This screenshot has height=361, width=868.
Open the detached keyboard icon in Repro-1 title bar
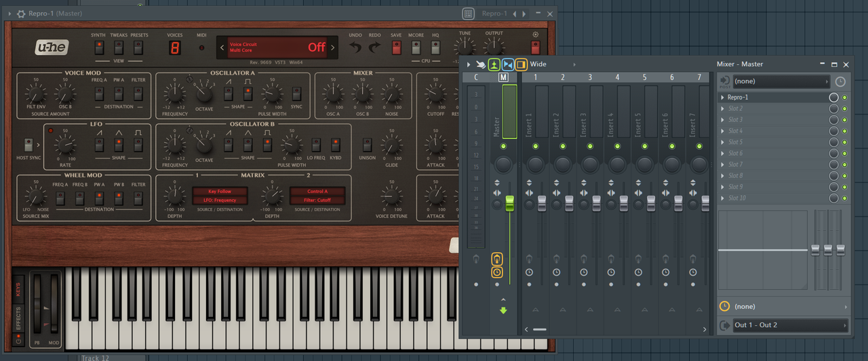tap(468, 14)
